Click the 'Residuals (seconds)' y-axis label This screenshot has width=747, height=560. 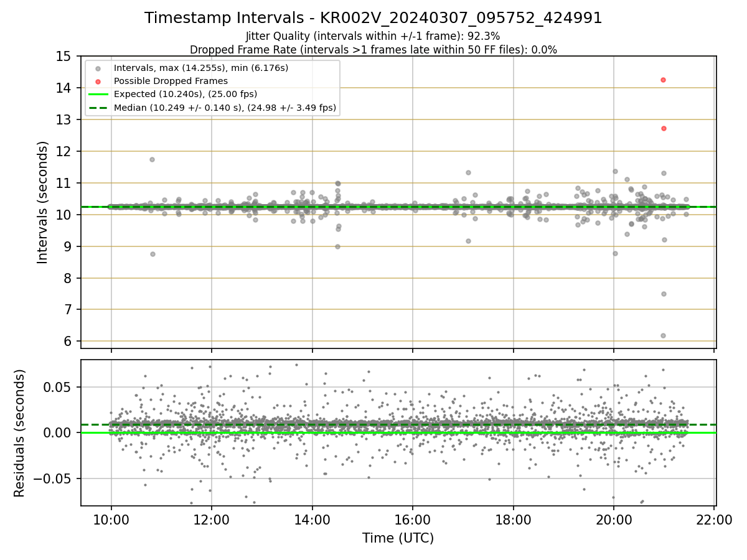[20, 433]
